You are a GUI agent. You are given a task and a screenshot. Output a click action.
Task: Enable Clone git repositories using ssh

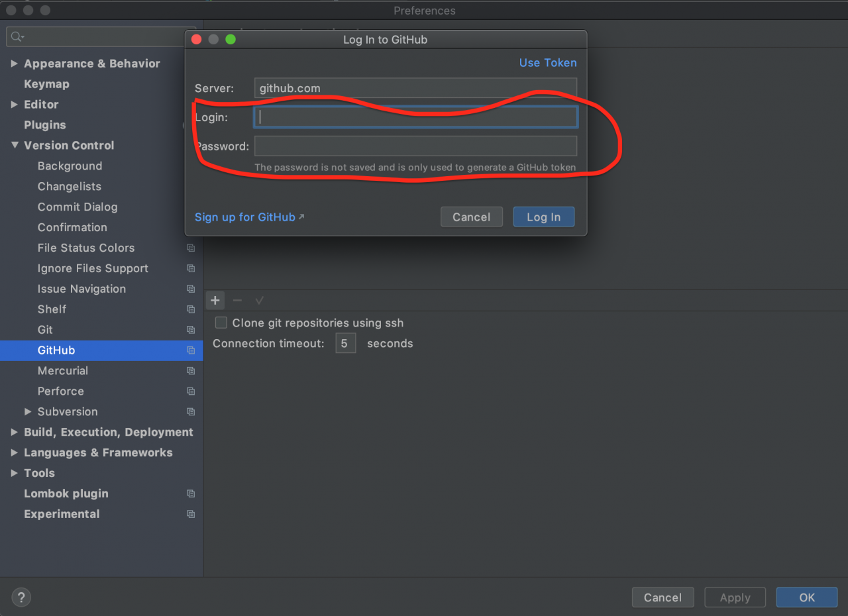[221, 323]
